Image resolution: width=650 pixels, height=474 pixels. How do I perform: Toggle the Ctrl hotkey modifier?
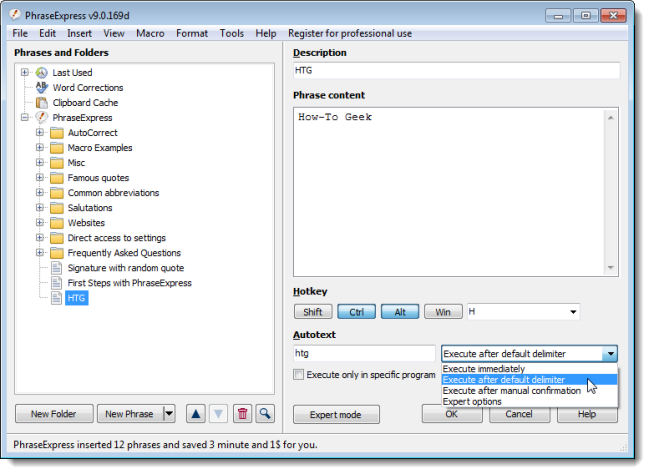coord(357,312)
